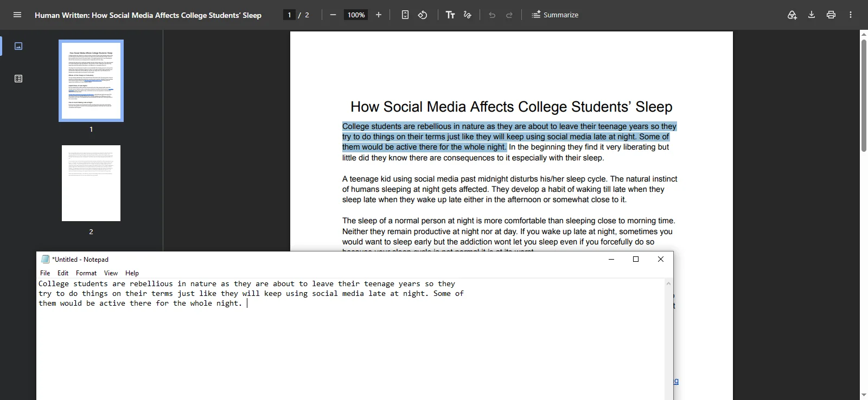This screenshot has height=400, width=868.
Task: Click the fit to page icon
Action: pyautogui.click(x=405, y=15)
